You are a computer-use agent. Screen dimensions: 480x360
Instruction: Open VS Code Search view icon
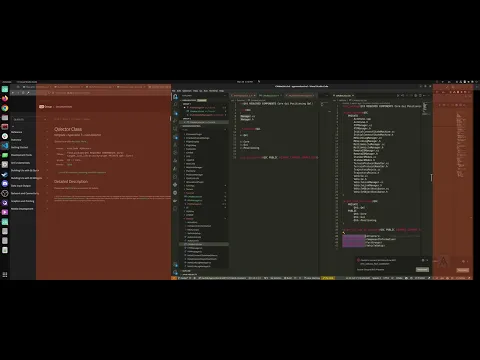(175, 105)
